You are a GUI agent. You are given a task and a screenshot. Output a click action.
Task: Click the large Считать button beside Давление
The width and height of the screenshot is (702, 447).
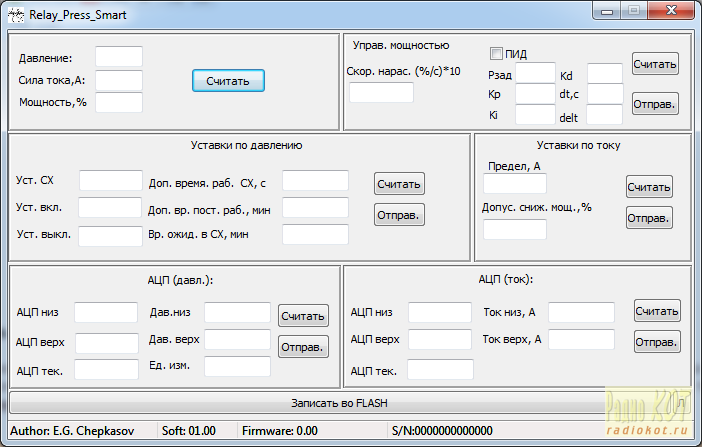click(228, 80)
